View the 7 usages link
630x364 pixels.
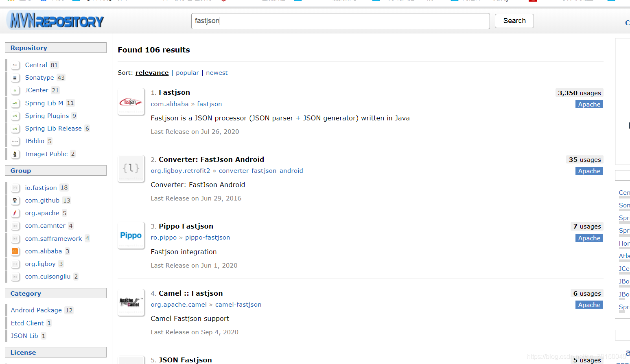coord(587,227)
